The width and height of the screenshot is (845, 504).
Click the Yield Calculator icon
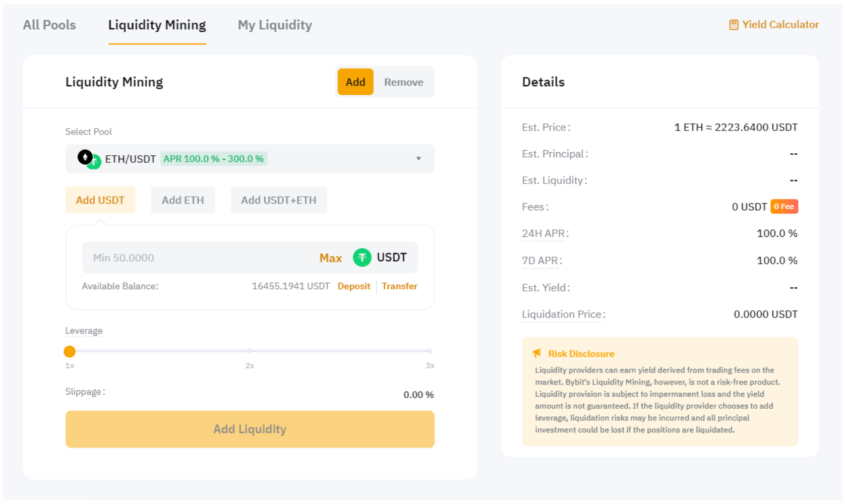[734, 25]
